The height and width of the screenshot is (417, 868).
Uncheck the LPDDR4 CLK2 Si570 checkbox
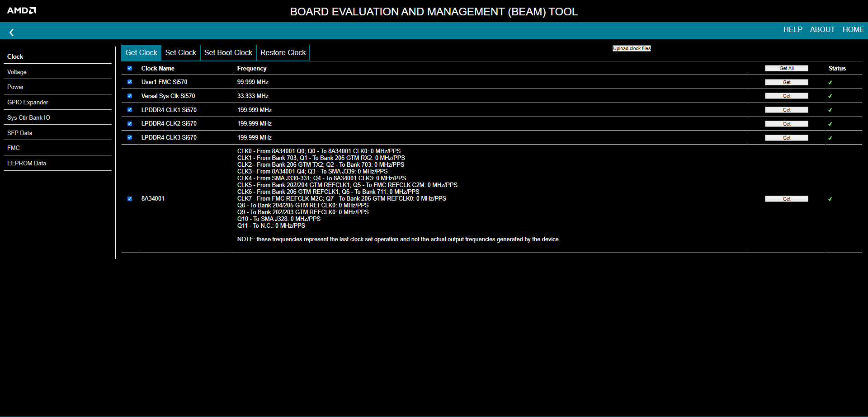(x=130, y=124)
